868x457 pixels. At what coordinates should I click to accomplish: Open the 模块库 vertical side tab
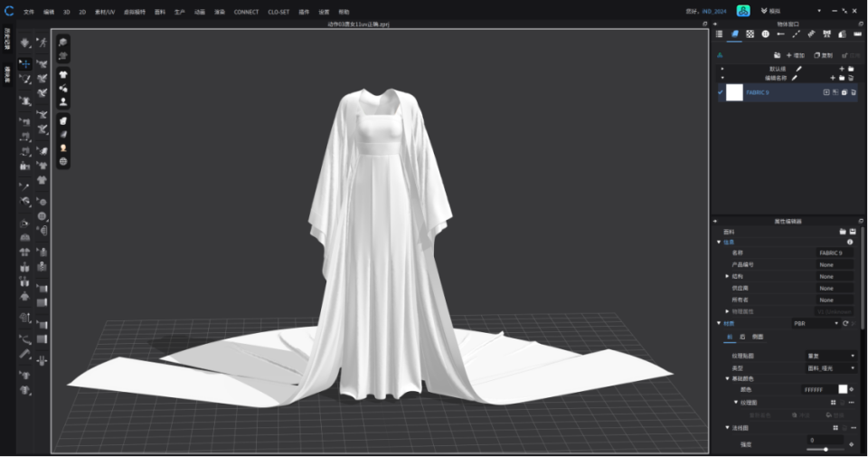[x=7, y=74]
